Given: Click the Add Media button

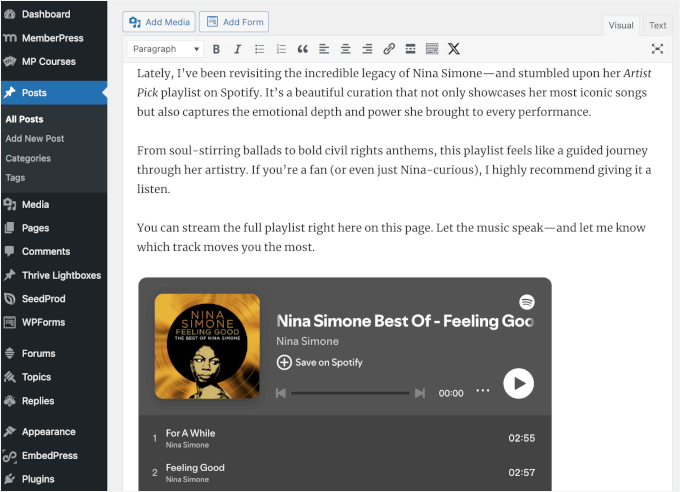Looking at the screenshot, I should click(x=159, y=22).
